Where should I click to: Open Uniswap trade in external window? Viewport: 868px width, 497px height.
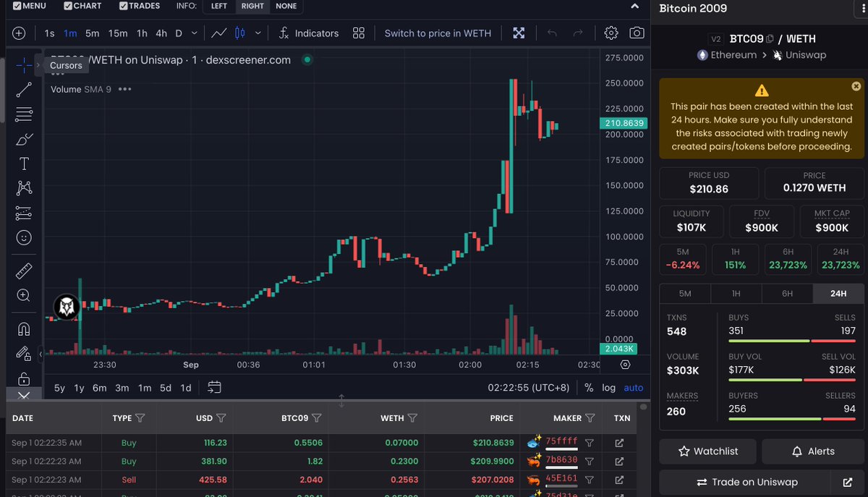coord(847,482)
